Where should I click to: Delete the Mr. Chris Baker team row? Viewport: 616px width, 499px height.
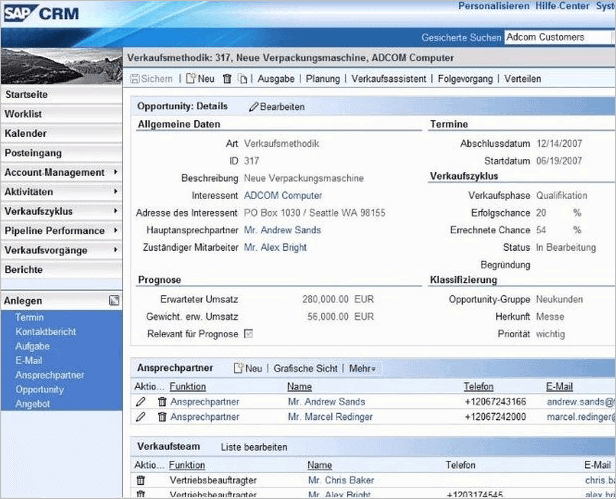[141, 481]
